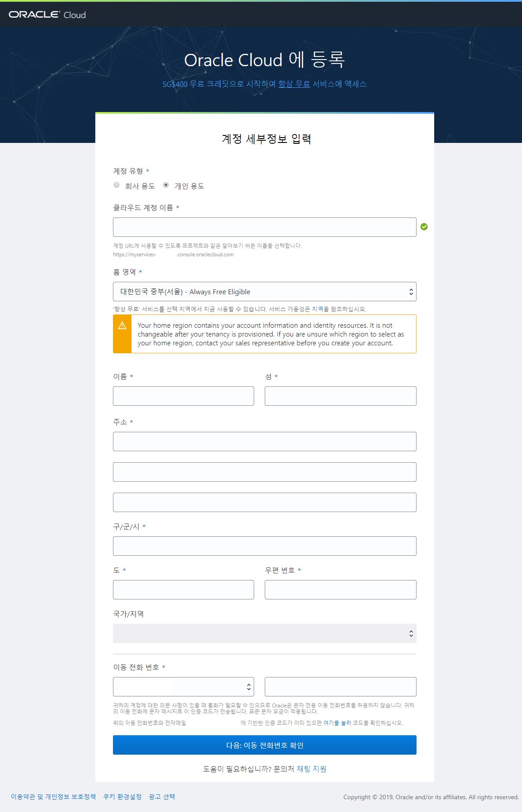The width and height of the screenshot is (522, 812).
Task: Open the 국가/지역 country dropdown
Action: click(265, 633)
